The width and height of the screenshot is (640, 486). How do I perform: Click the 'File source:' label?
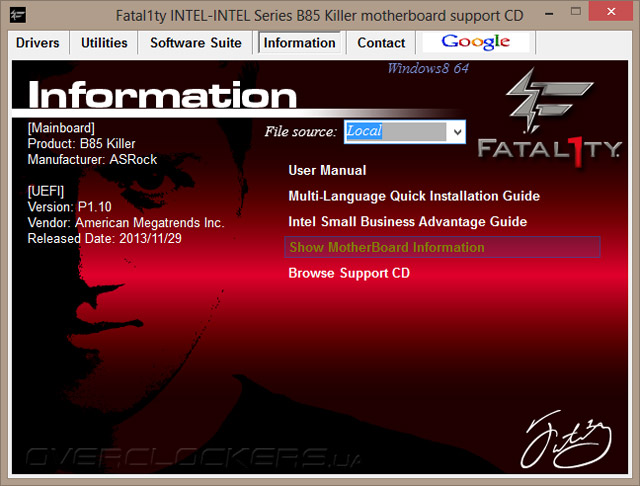[301, 131]
